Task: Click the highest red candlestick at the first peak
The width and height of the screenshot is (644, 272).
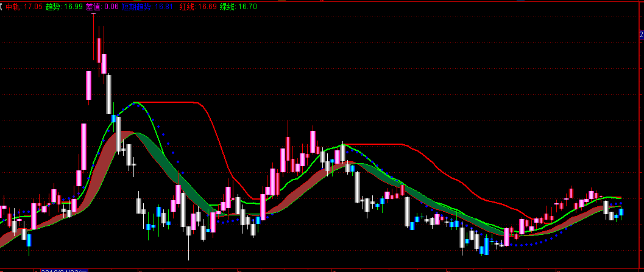Action: click(98, 47)
